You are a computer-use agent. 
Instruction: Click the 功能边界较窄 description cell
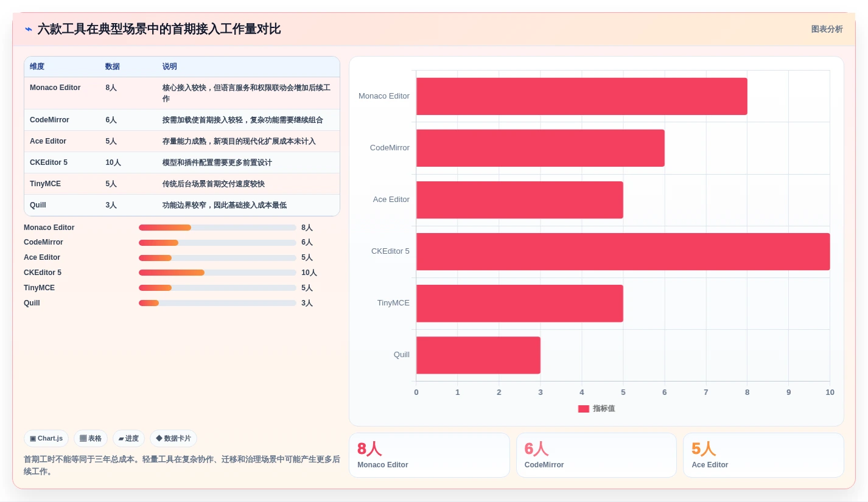point(225,205)
